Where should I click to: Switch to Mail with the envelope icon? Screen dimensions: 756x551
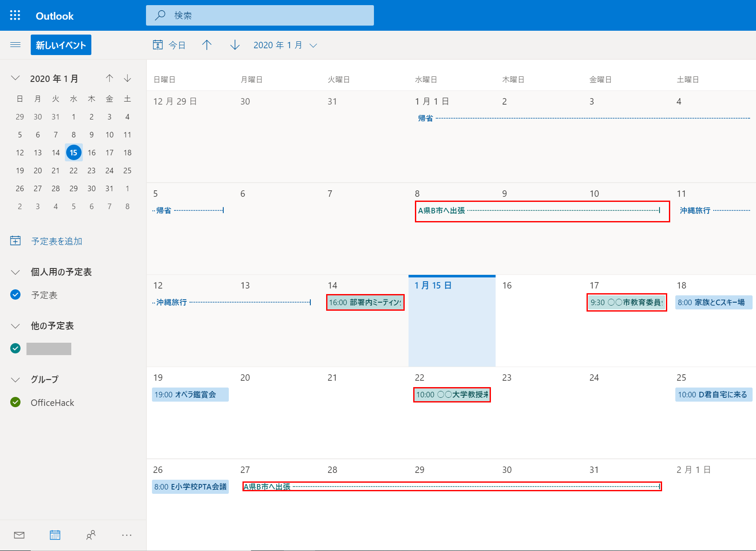click(19, 535)
